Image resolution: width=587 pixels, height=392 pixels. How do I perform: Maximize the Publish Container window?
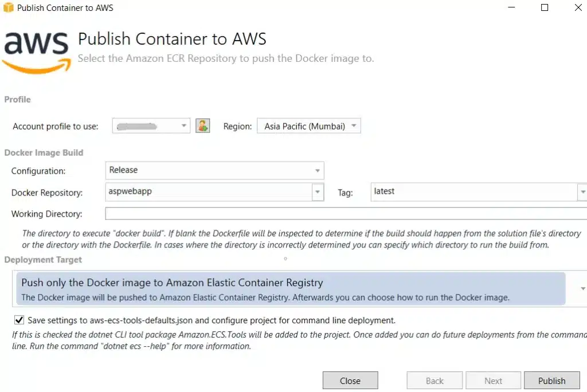(545, 7)
